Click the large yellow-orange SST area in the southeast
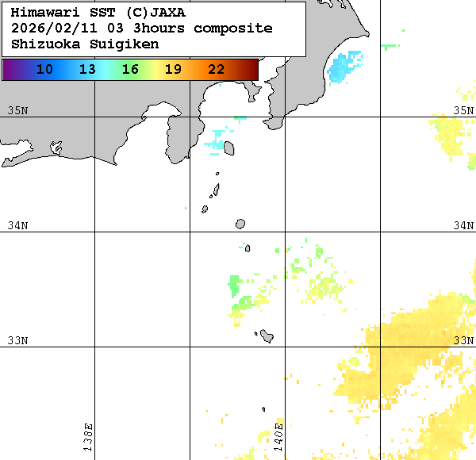Image resolution: width=476 pixels, height=460 pixels. (413, 357)
